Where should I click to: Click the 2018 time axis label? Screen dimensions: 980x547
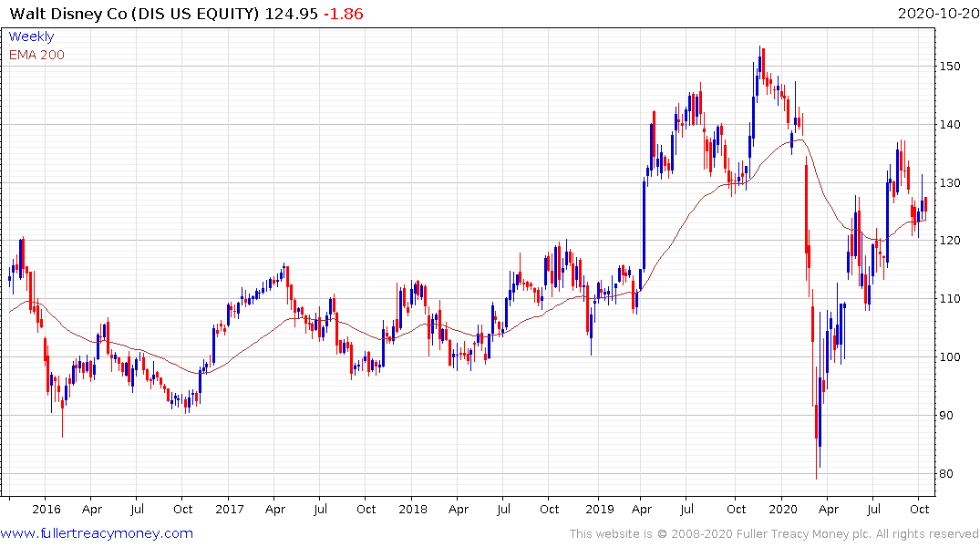coord(412,510)
